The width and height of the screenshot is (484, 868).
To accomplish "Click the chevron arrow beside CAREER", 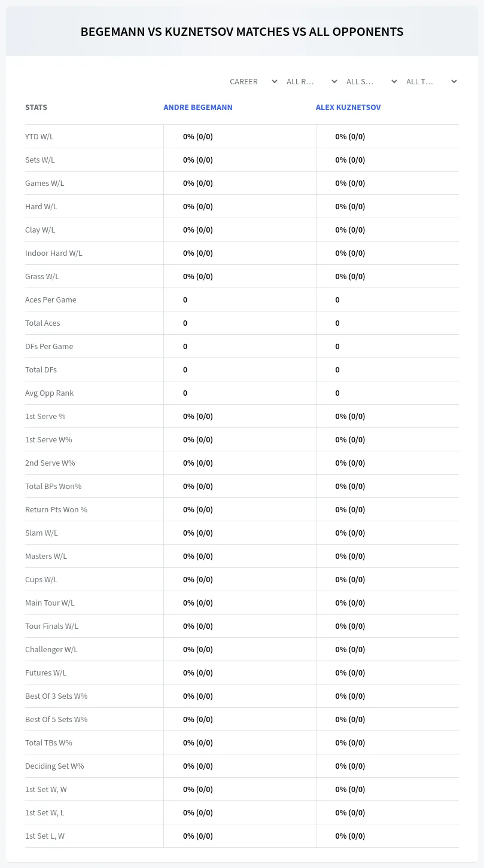I will pyautogui.click(x=275, y=81).
